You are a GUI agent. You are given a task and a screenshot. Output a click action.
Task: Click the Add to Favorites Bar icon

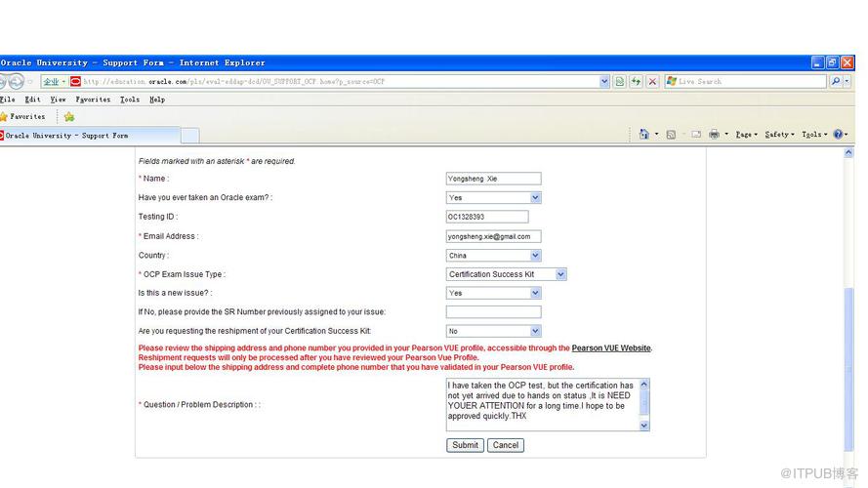click(69, 117)
